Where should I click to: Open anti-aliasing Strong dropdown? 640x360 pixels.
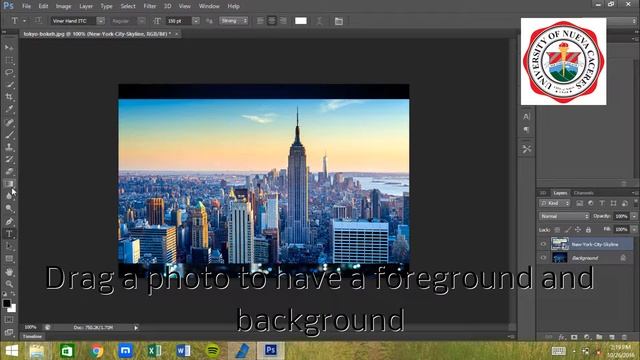[x=234, y=20]
